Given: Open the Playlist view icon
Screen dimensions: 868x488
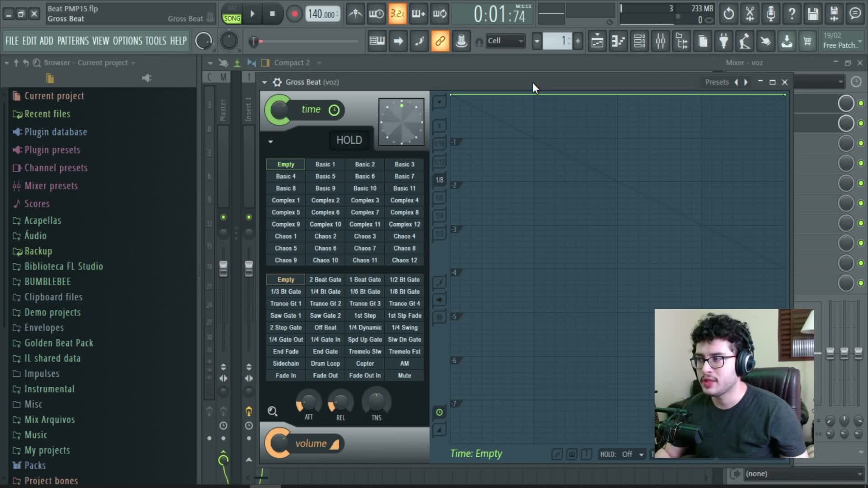Looking at the screenshot, I should (x=597, y=41).
